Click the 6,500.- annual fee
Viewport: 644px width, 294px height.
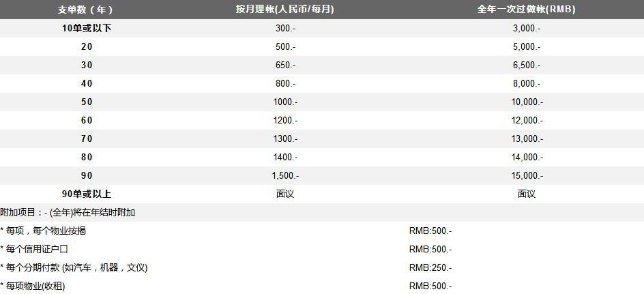[x=527, y=65]
